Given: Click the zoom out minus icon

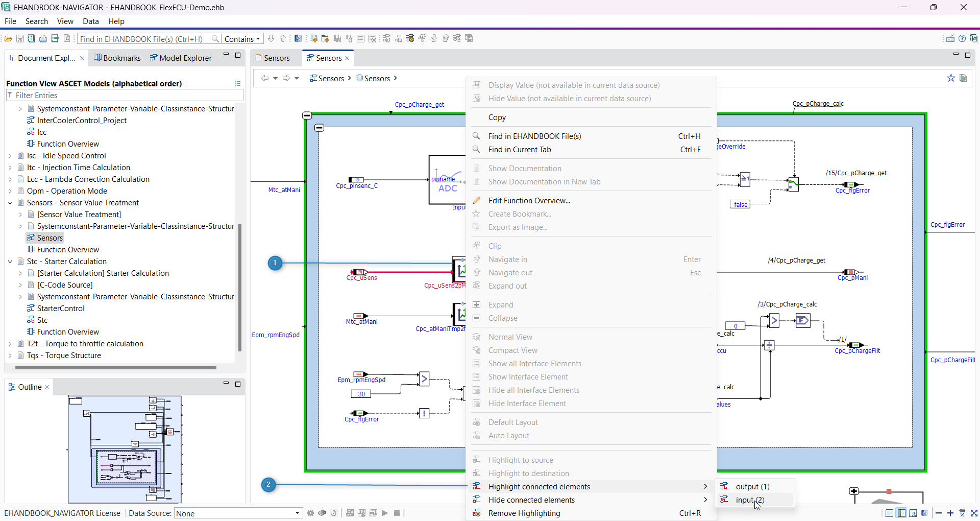Looking at the screenshot, I should pos(939,513).
